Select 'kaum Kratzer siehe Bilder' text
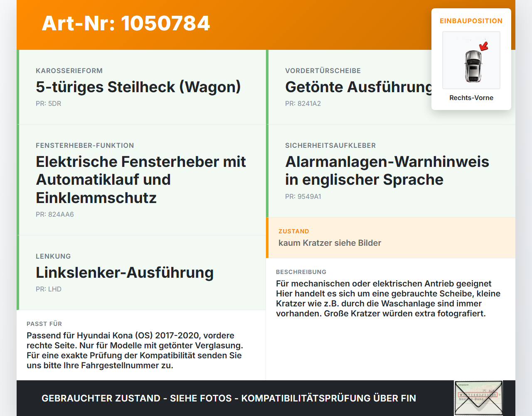The width and height of the screenshot is (532, 416). tap(330, 243)
